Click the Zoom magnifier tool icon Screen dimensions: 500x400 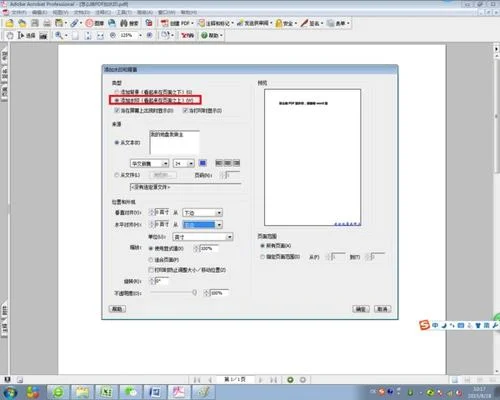tap(59, 35)
